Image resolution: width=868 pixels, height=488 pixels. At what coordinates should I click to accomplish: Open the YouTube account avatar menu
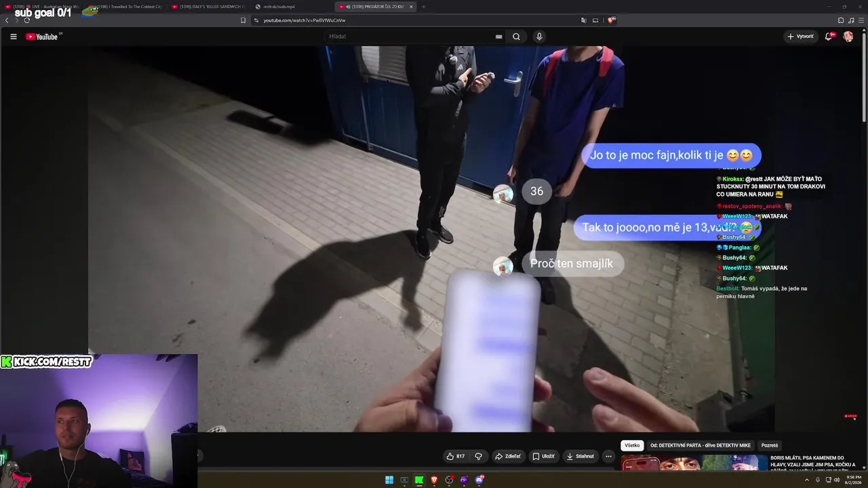[848, 37]
